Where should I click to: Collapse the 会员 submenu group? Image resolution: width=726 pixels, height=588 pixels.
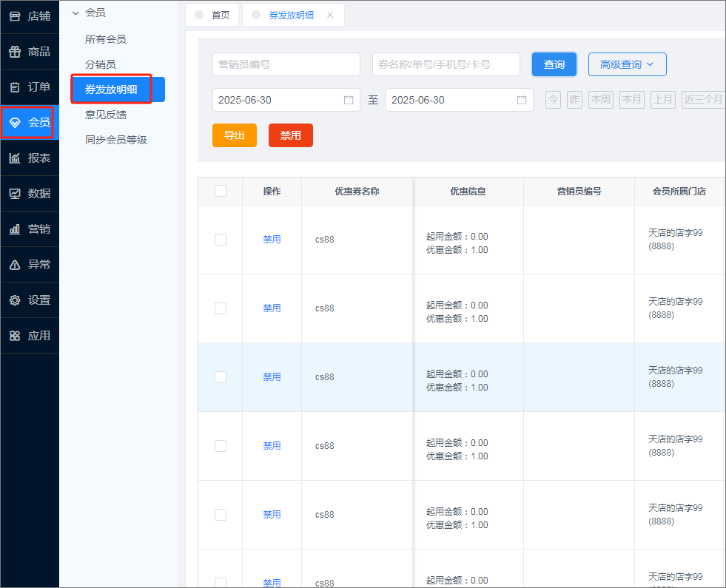75,13
